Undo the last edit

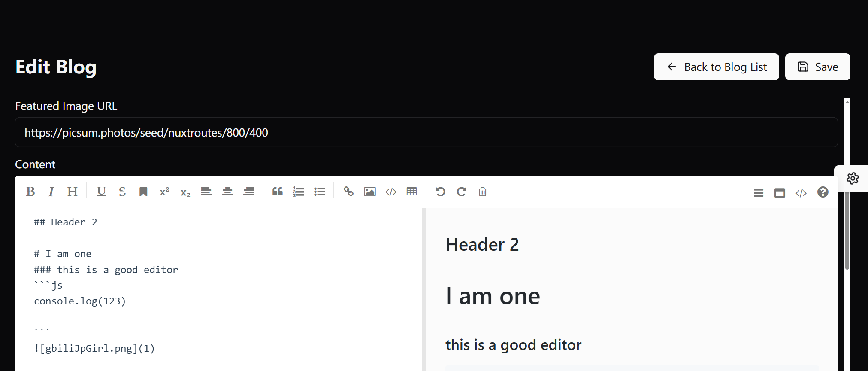(x=440, y=192)
